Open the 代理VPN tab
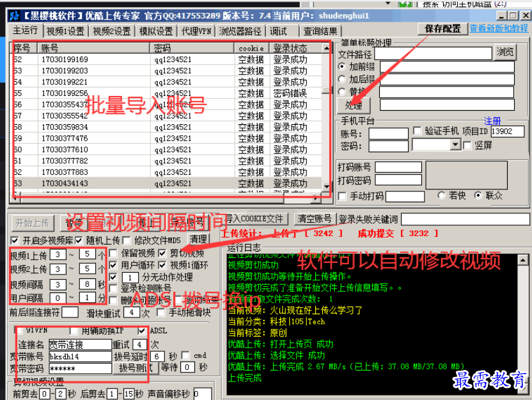Viewport: 532px width, 400px height. point(196,31)
